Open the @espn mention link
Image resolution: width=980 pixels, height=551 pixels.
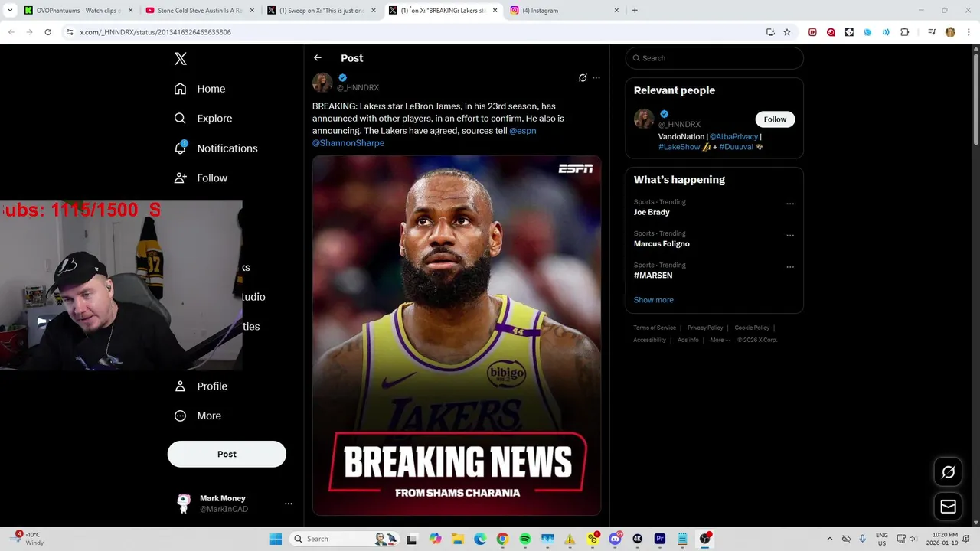523,131
